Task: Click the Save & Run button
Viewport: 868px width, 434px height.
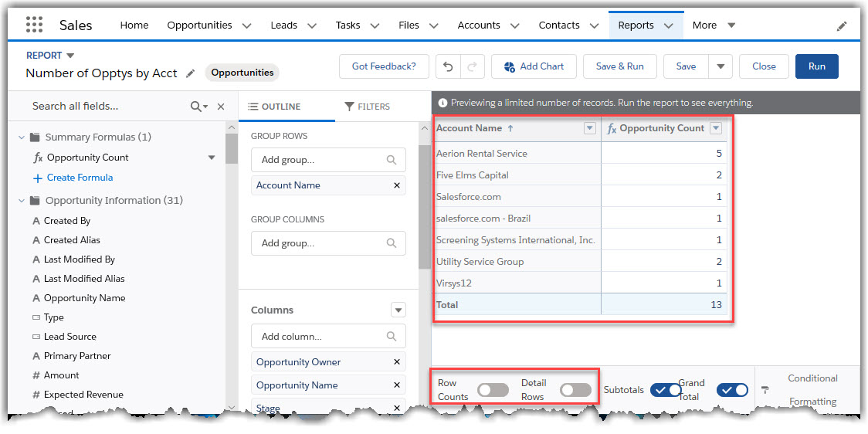Action: (x=619, y=66)
